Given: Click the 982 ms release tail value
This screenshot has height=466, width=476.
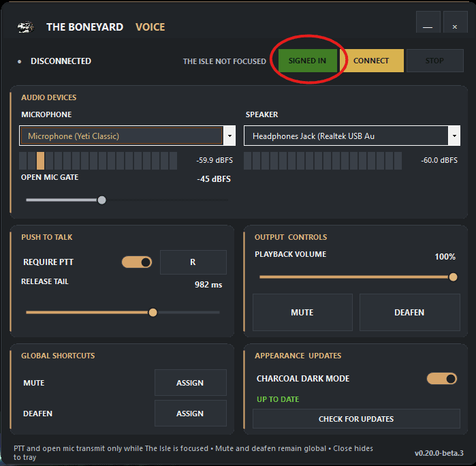Looking at the screenshot, I should 208,285.
